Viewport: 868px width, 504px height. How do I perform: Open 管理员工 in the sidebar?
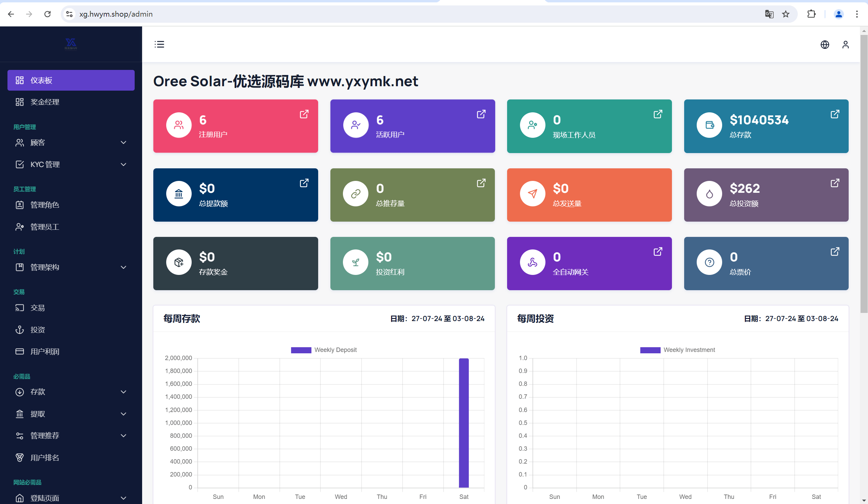[x=71, y=227]
